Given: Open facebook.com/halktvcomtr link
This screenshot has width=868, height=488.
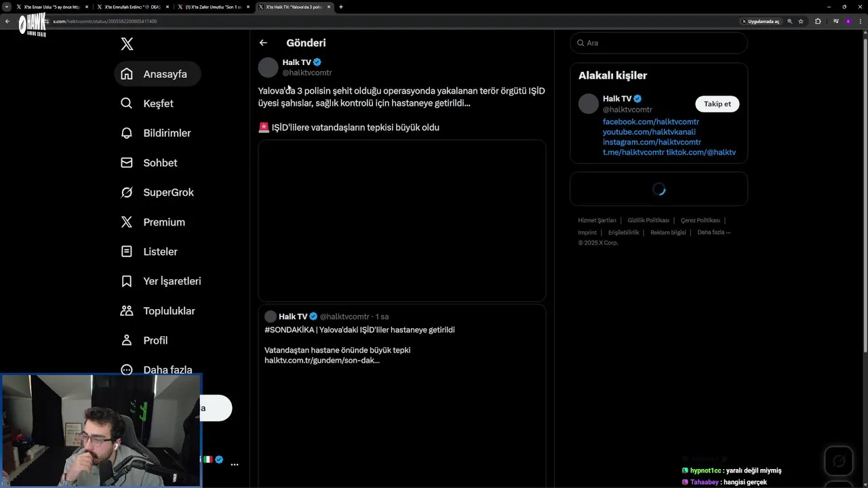Looking at the screenshot, I should click(652, 122).
